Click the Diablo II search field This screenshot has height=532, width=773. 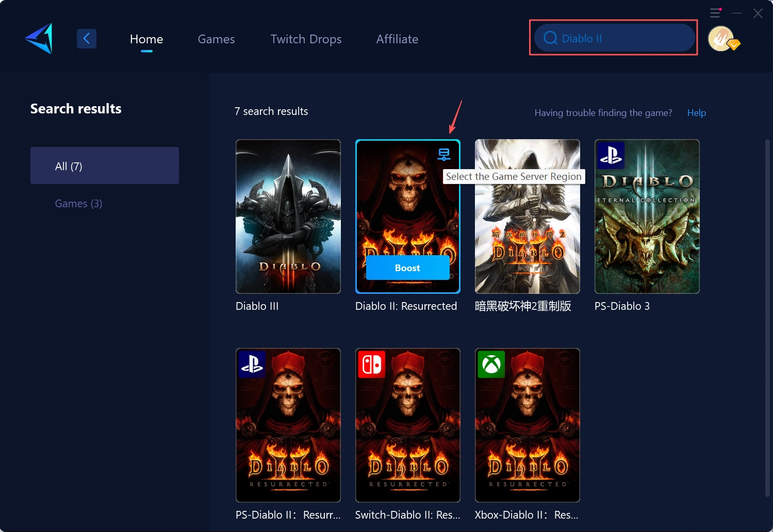614,38
